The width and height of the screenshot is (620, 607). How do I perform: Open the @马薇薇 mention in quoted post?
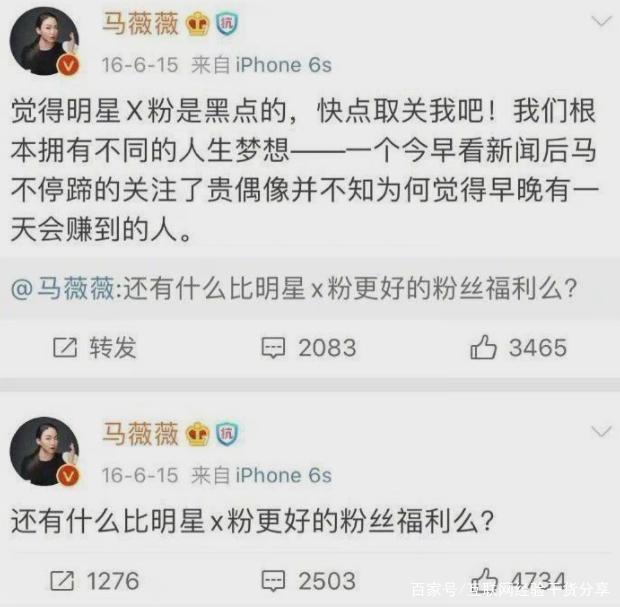click(63, 289)
